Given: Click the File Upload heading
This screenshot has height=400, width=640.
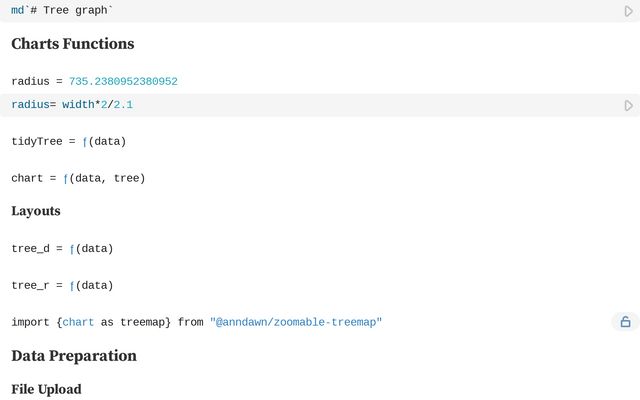Looking at the screenshot, I should pyautogui.click(x=46, y=389).
